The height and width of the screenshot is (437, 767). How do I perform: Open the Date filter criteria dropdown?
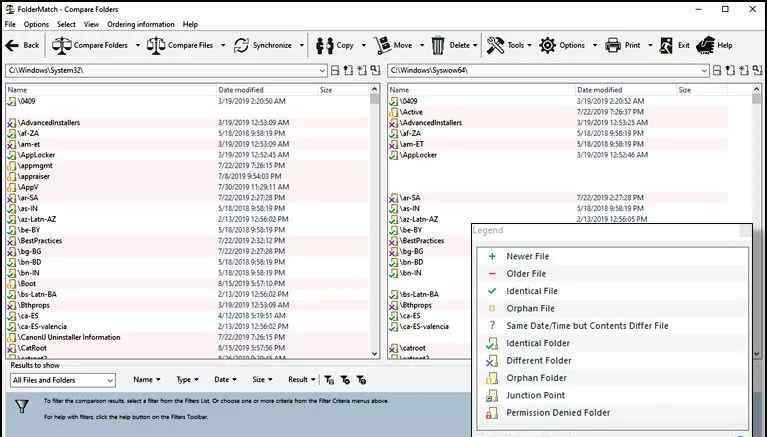226,380
